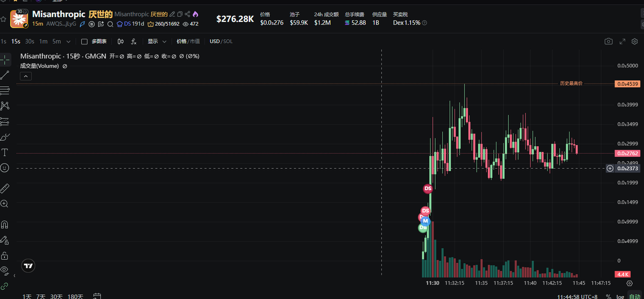Open the horizontal lines Fibonacci tool
This screenshot has height=299, width=644.
tap(5, 90)
